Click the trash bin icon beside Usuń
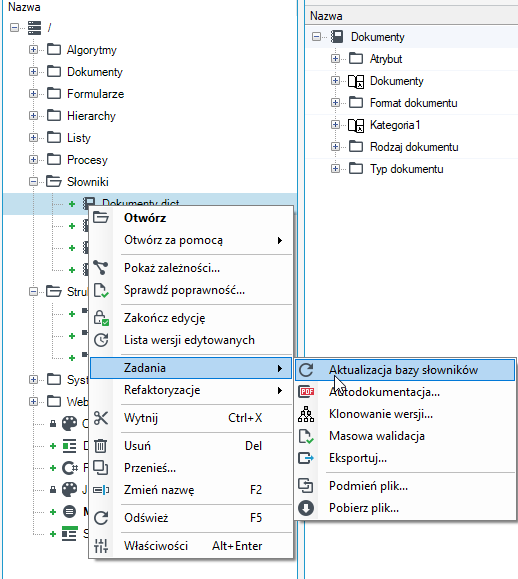 (100, 446)
